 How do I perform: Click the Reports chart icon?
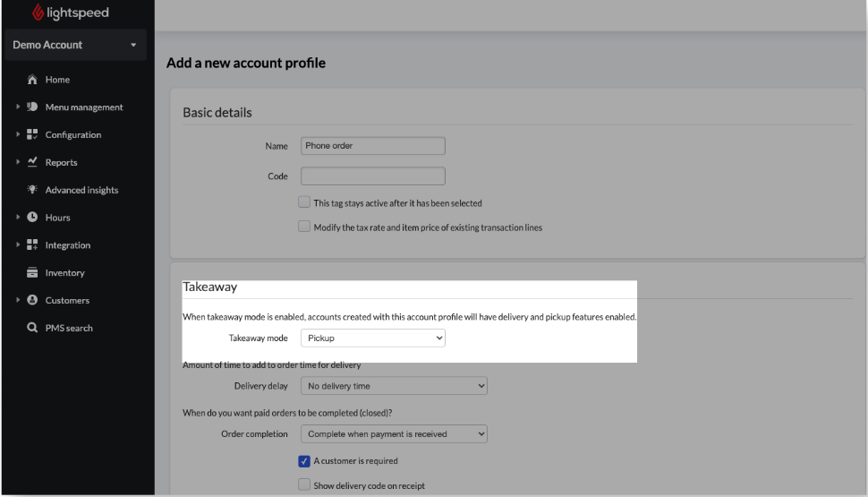click(32, 162)
